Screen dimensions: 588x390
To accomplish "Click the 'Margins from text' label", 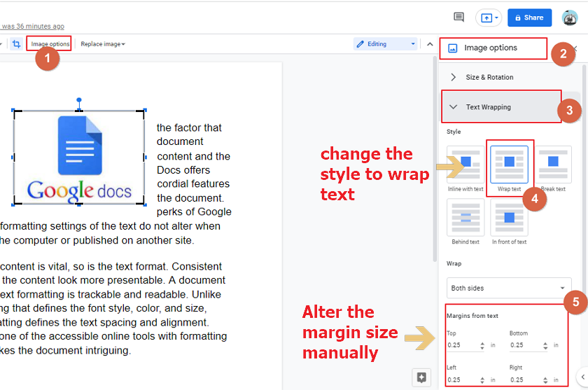I will [472, 316].
